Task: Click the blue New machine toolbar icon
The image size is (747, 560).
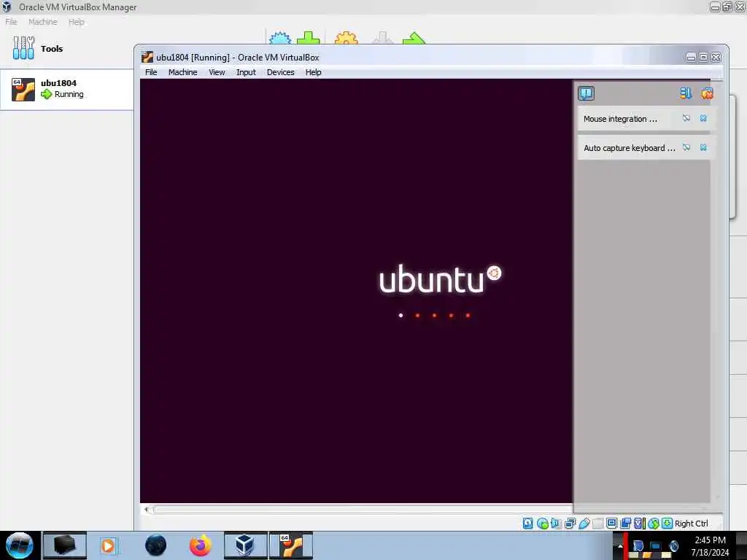Action: click(x=279, y=38)
